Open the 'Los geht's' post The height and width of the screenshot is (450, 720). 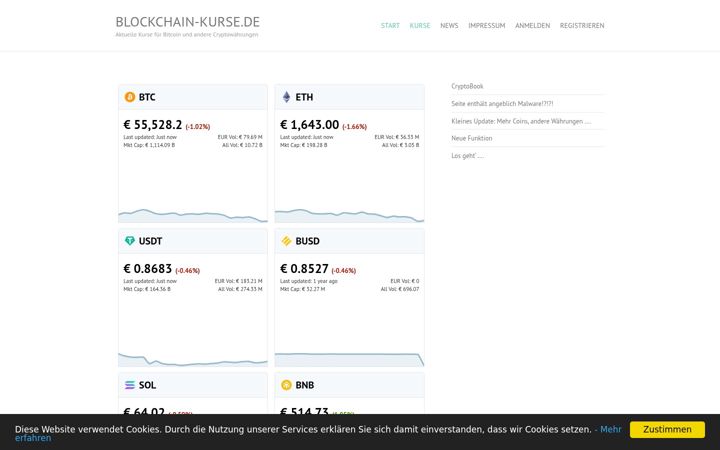467,156
